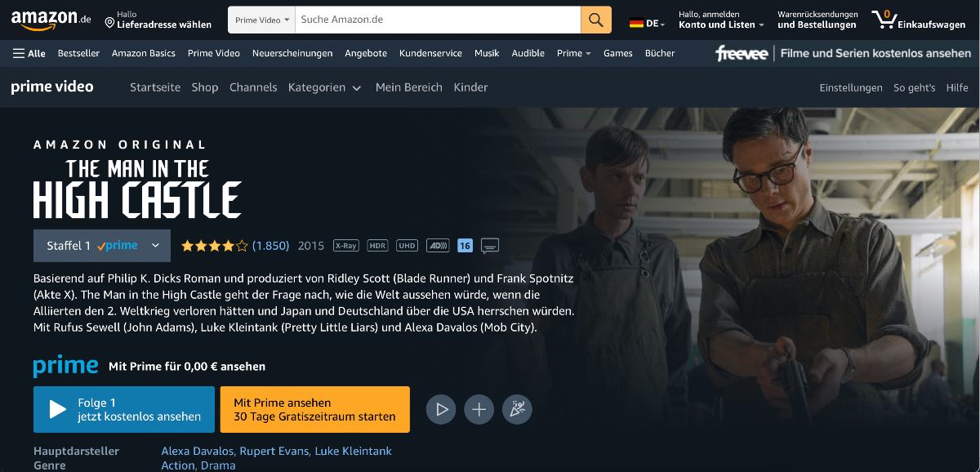Open the Alle hamburger menu

[29, 53]
